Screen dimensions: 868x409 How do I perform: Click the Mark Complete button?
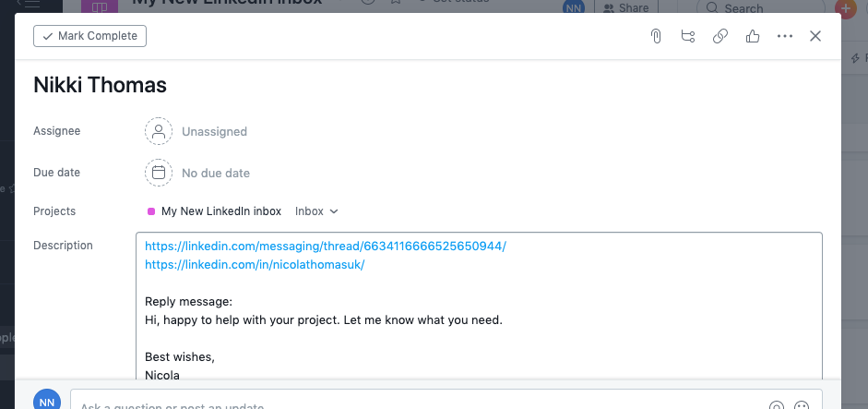point(89,36)
